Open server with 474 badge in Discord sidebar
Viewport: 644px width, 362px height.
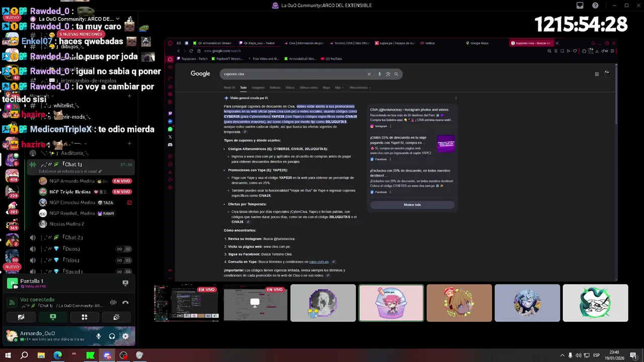click(12, 175)
